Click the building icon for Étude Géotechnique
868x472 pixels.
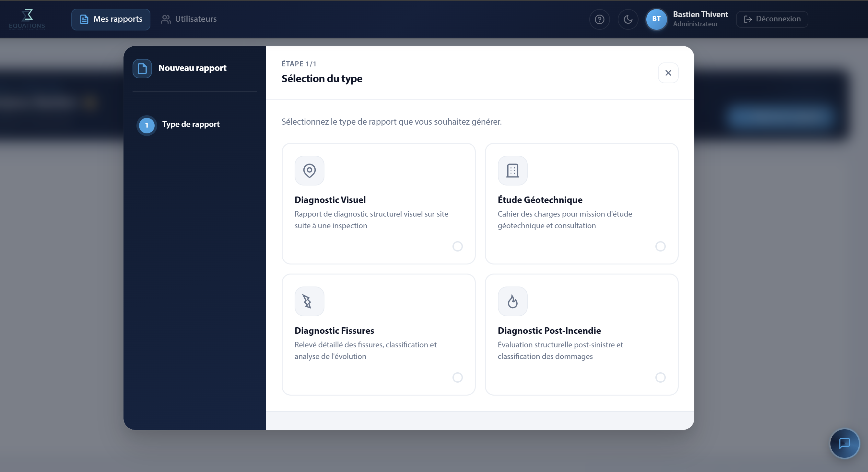(x=512, y=170)
